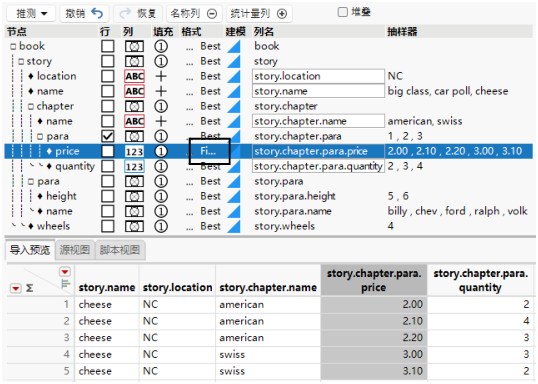Open the red triangle columns menu in preview table
This screenshot has height=384, width=538.
(65, 272)
